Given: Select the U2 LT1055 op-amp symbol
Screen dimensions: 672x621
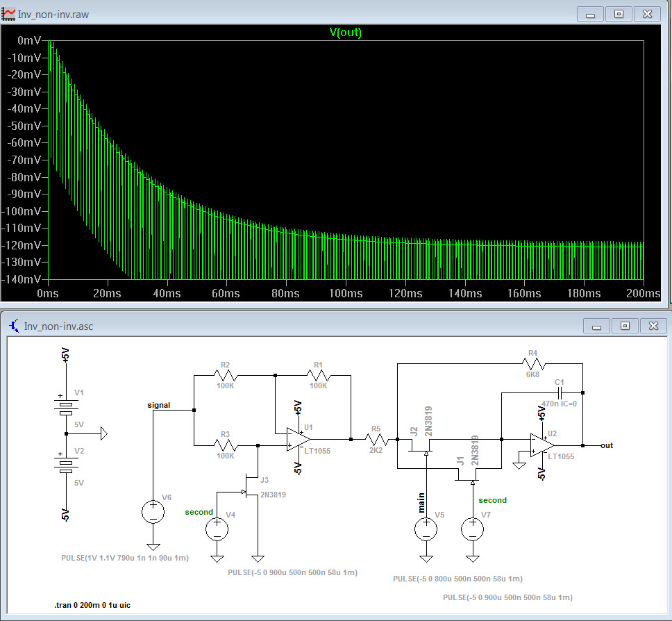Looking at the screenshot, I should 541,445.
